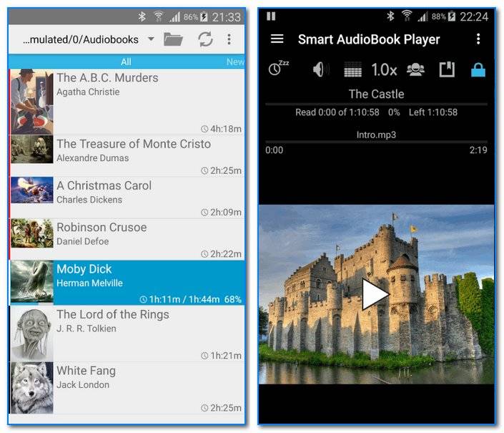Viewport: 504px width, 433px height.
Task: Open the sleep timer
Action: coord(278,68)
